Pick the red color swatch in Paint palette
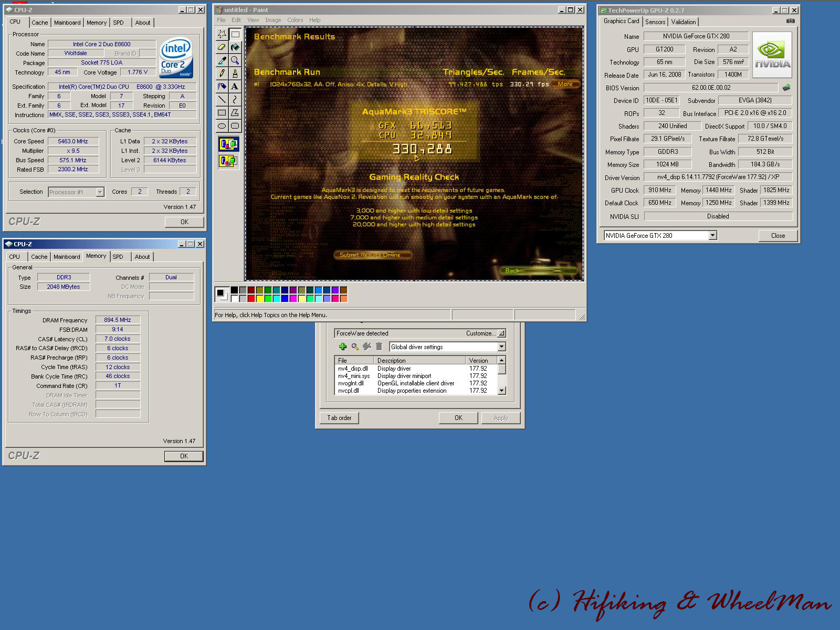 pos(251,299)
